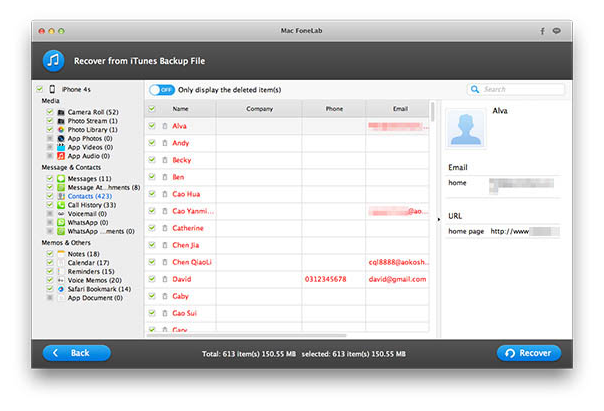Click the Recover button
Viewport: 604px width, 411px height.
[529, 353]
